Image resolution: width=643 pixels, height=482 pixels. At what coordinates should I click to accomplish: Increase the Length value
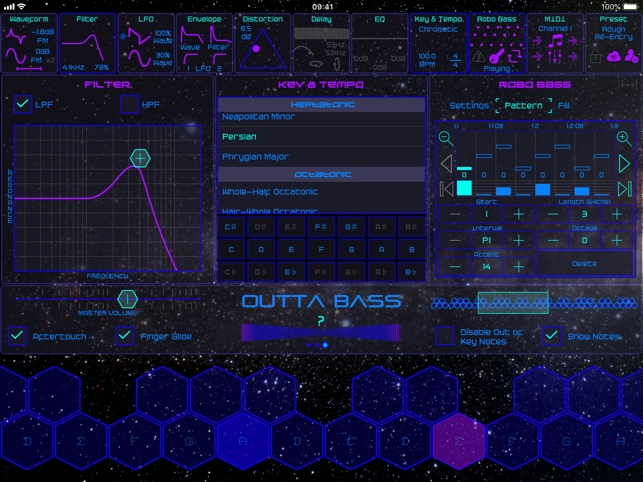616,214
